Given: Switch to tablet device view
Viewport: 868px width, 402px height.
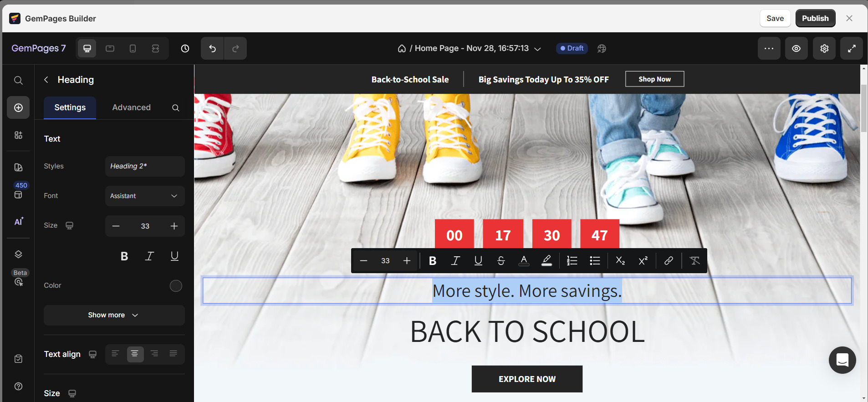Looking at the screenshot, I should coord(110,48).
